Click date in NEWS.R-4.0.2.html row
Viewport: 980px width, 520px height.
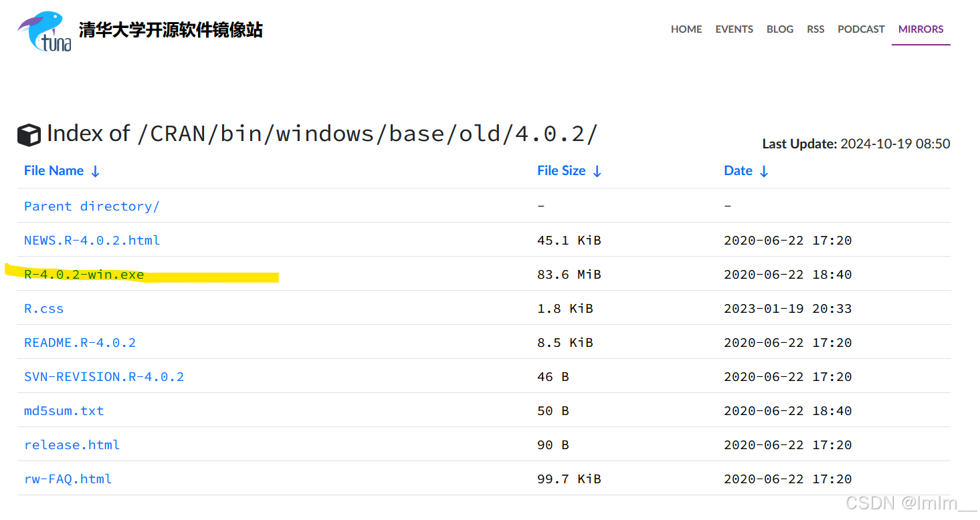pyautogui.click(x=787, y=240)
